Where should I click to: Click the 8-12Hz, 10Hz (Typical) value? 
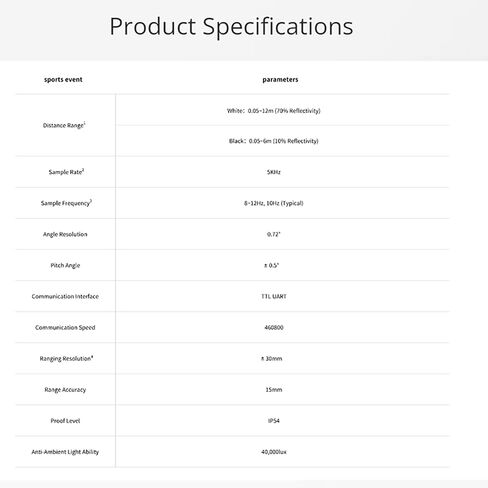click(x=273, y=203)
